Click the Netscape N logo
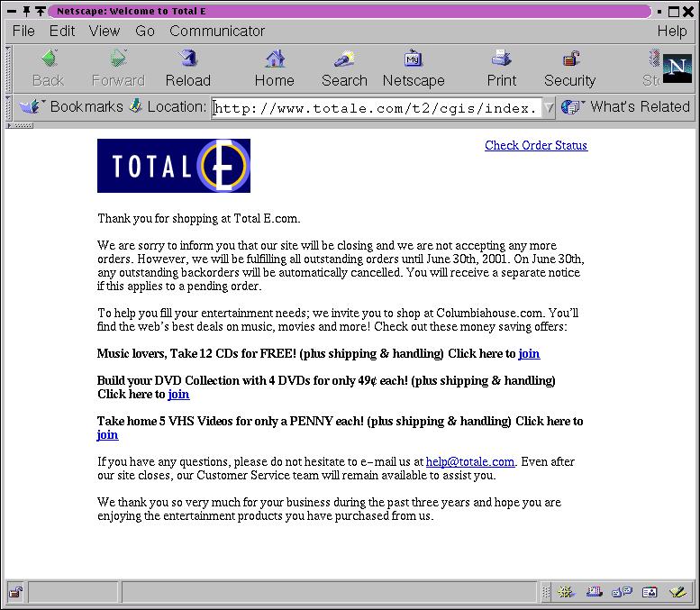700x610 pixels. pos(677,68)
